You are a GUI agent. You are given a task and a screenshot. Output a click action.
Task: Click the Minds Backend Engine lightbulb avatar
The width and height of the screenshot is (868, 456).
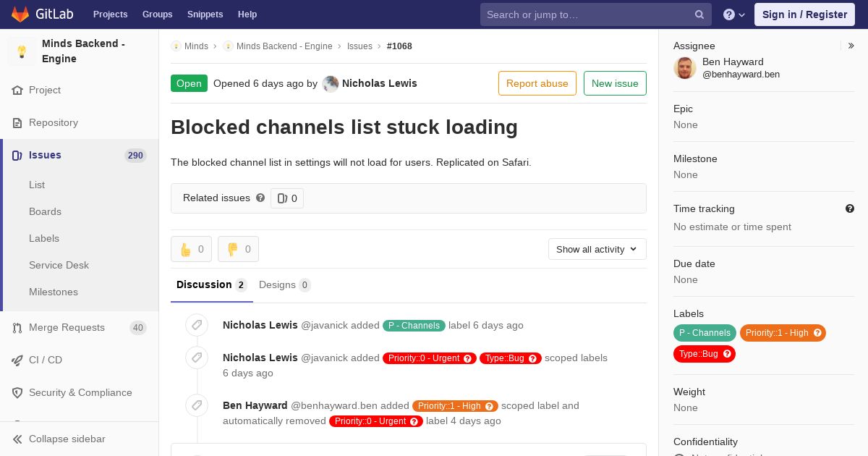(22, 51)
